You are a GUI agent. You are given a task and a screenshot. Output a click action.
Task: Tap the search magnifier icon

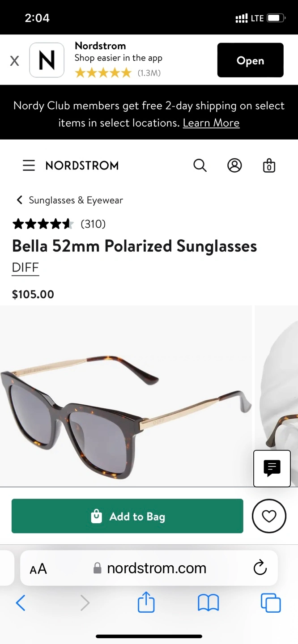200,165
